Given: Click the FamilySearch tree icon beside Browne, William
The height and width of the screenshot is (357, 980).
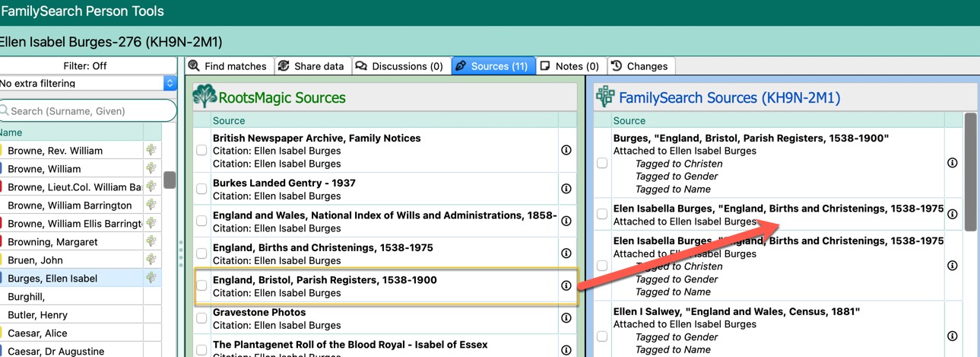Looking at the screenshot, I should click(x=152, y=169).
